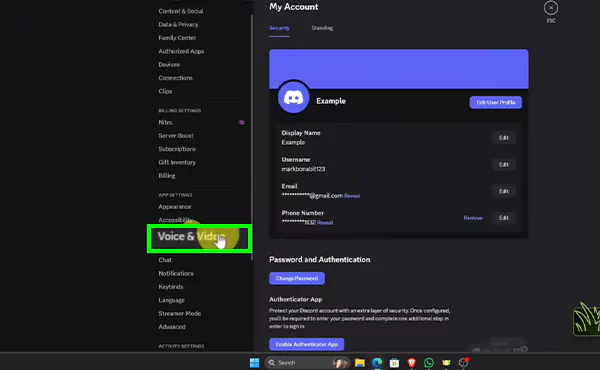The height and width of the screenshot is (370, 600).
Task: Open Connections settings
Action: (176, 78)
